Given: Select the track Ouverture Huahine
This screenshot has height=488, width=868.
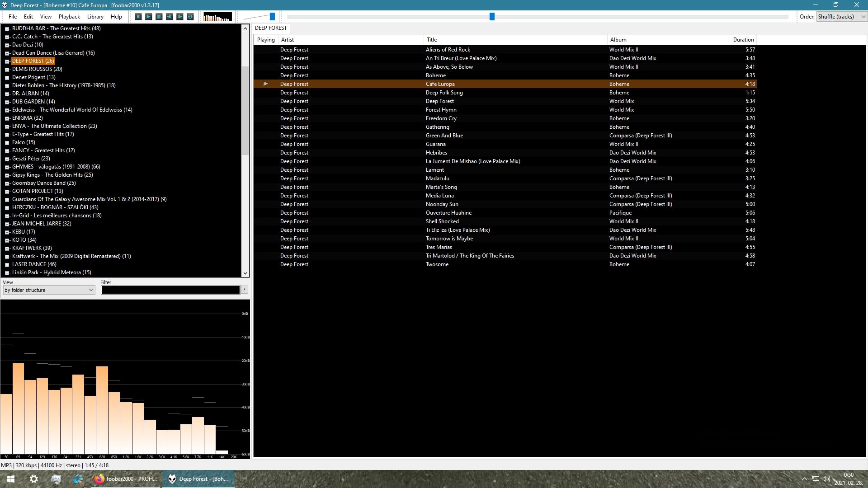Looking at the screenshot, I should 505,213.
